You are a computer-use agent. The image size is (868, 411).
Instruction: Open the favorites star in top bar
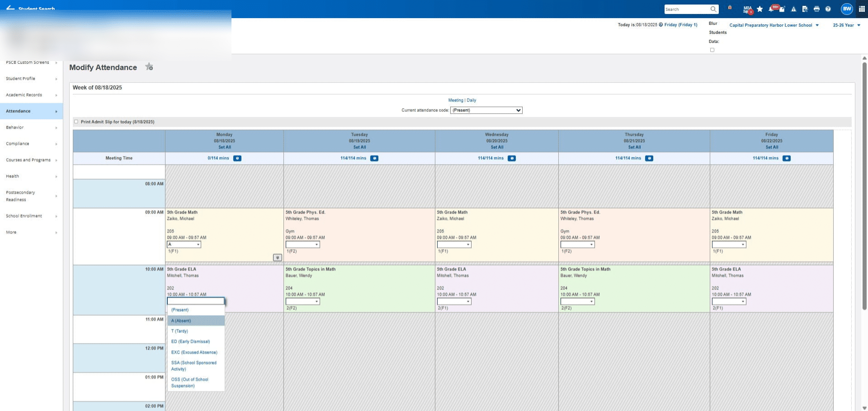tap(759, 9)
